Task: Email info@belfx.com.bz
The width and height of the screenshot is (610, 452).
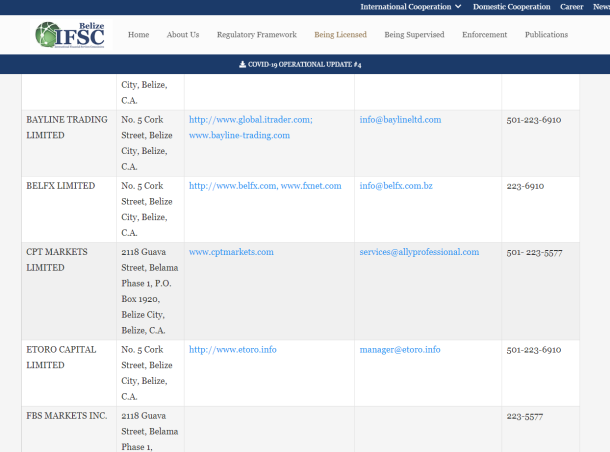Action: coord(396,186)
